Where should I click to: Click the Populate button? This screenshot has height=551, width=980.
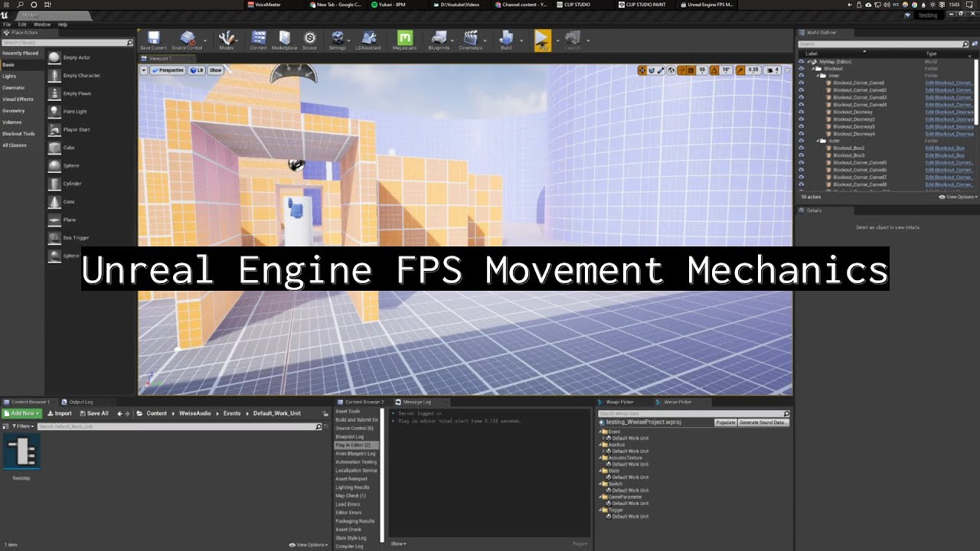(x=725, y=422)
